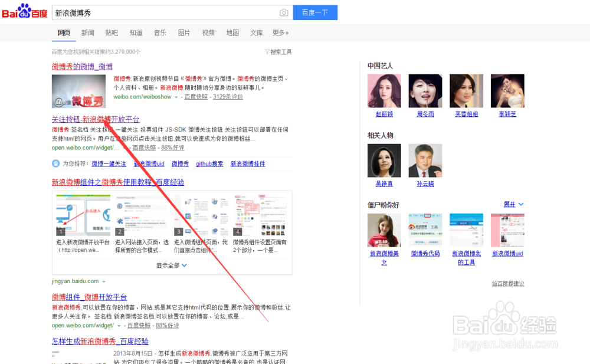The width and height of the screenshot is (590, 364).
Task: Click 赵丽颖 portrait photo
Action: [x=384, y=91]
